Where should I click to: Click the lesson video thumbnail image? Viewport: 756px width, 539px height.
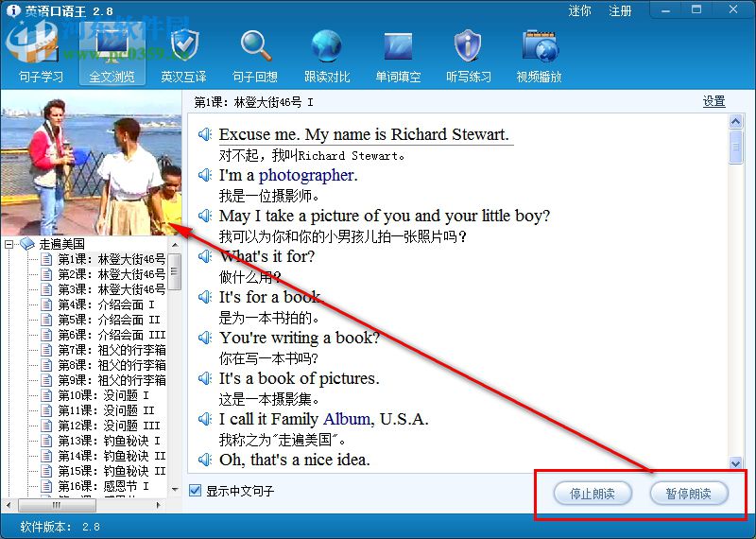92,165
